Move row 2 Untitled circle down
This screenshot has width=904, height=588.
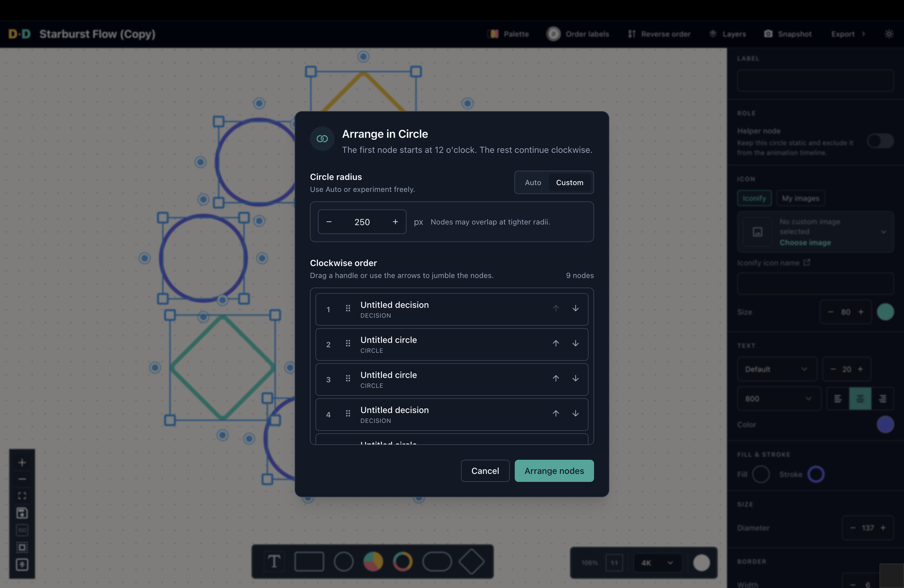pos(575,344)
